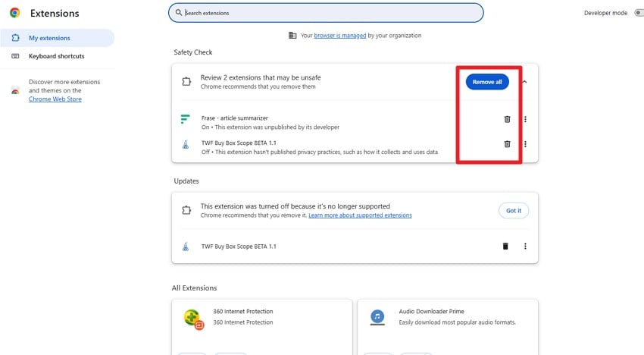Viewport: 644px width, 355px height.
Task: Click the Chrome logo icon
Action: [14, 13]
